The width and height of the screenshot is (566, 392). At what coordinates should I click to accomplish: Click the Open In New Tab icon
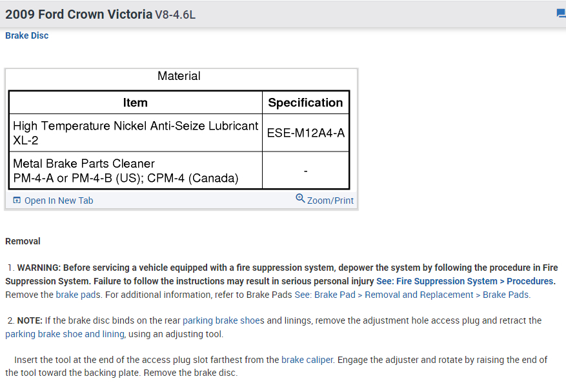point(17,201)
